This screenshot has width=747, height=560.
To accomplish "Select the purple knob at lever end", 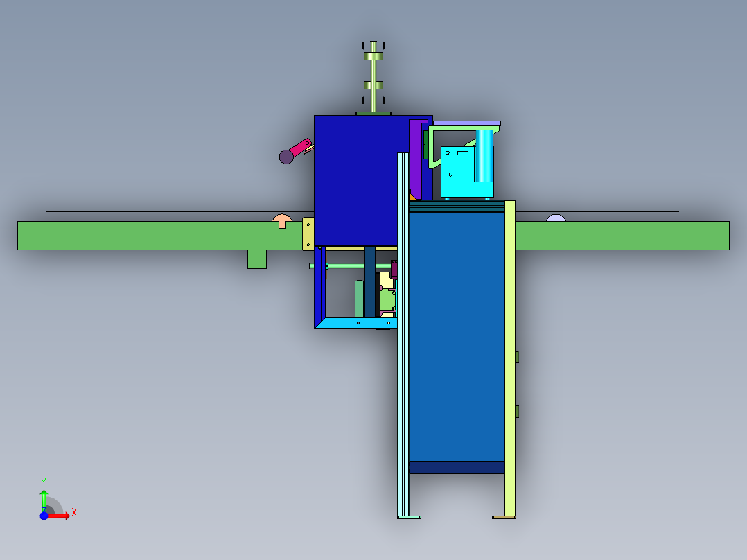I will pos(286,157).
